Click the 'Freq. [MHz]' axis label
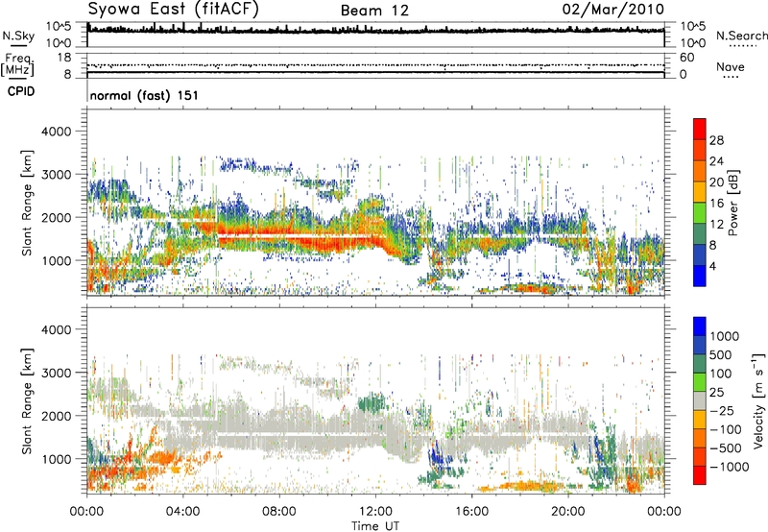The image size is (768, 532). point(18,65)
